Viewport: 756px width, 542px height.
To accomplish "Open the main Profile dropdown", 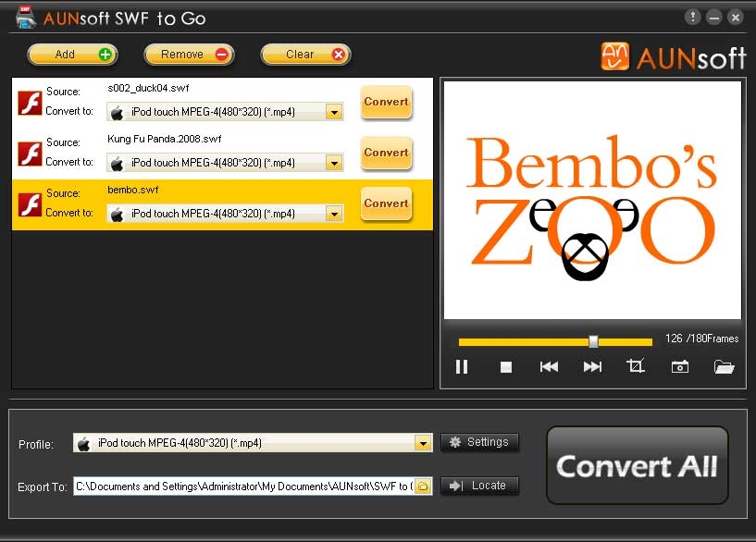I will (423, 443).
